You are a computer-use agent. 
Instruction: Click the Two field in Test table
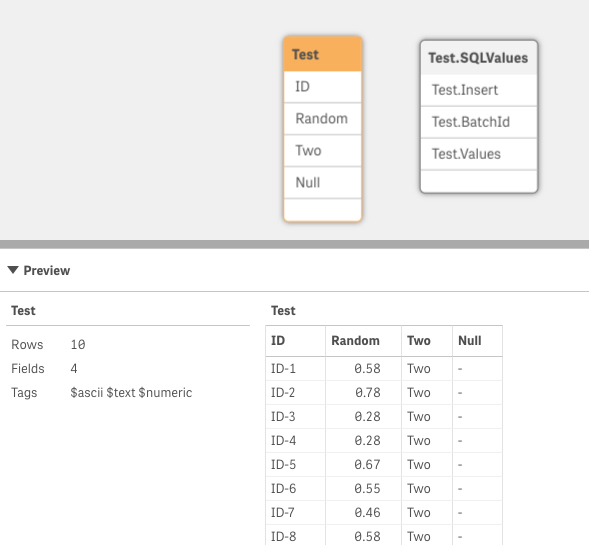[323, 151]
